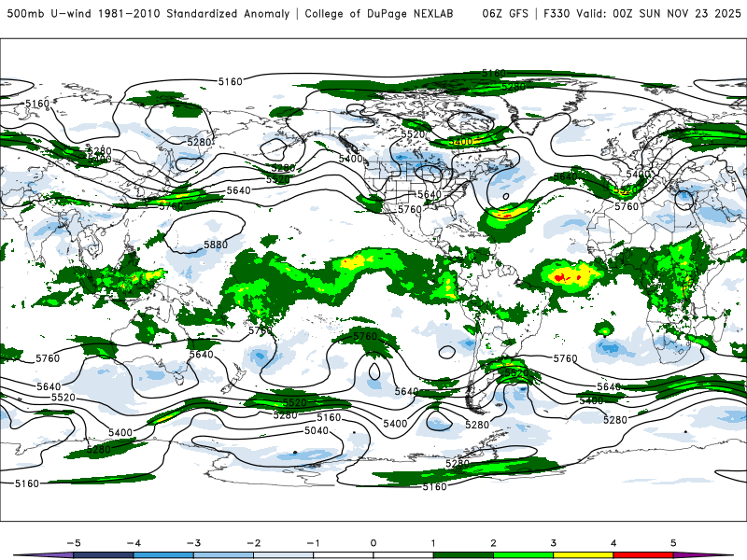747x560 pixels.
Task: Click the '5040' contour label
Action: tap(317, 431)
